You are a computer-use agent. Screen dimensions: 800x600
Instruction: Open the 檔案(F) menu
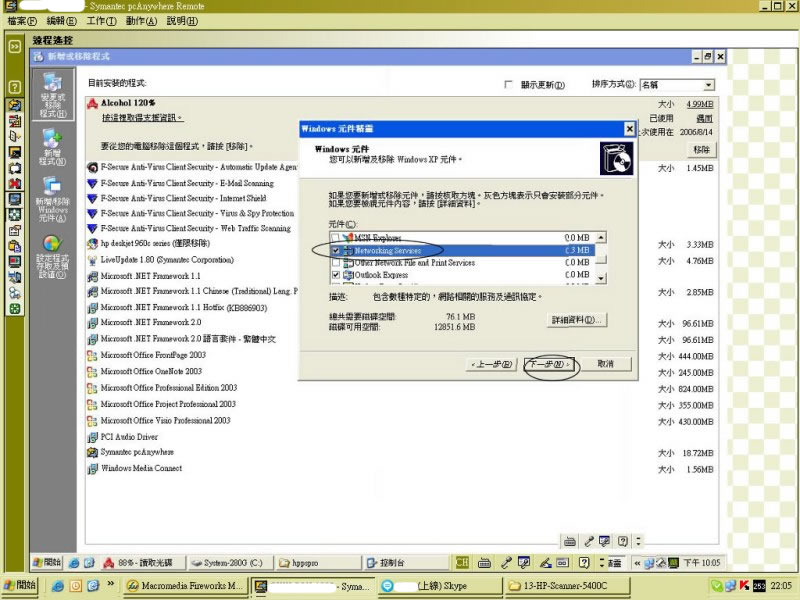point(22,21)
